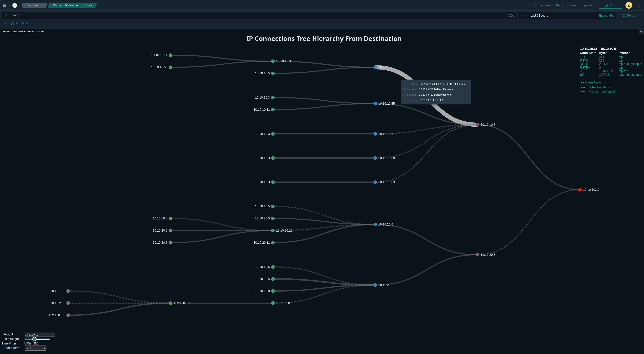Click the filter options funnel icon
644x354 pixels.
pyautogui.click(x=5, y=23)
